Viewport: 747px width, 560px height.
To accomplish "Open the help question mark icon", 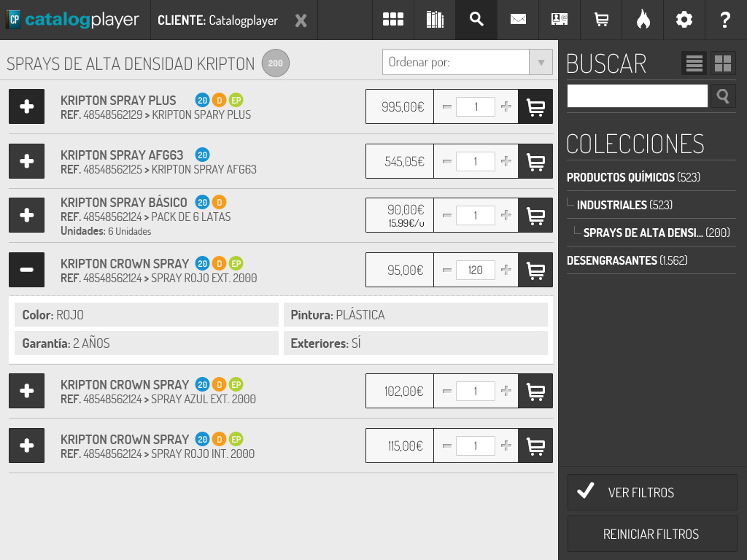I will pos(726,20).
